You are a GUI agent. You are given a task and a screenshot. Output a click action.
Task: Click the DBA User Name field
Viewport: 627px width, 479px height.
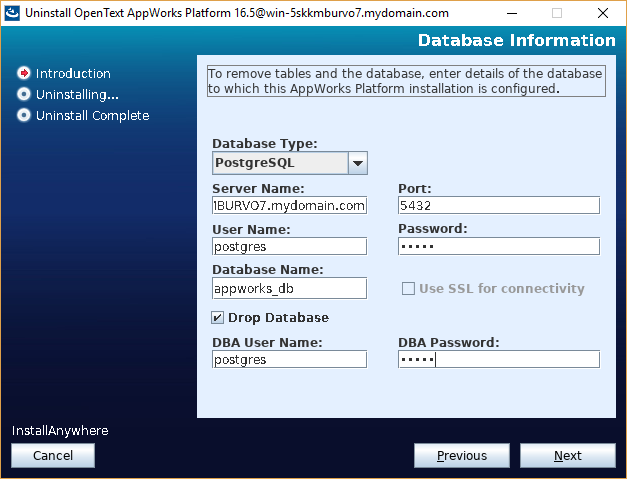pos(290,359)
